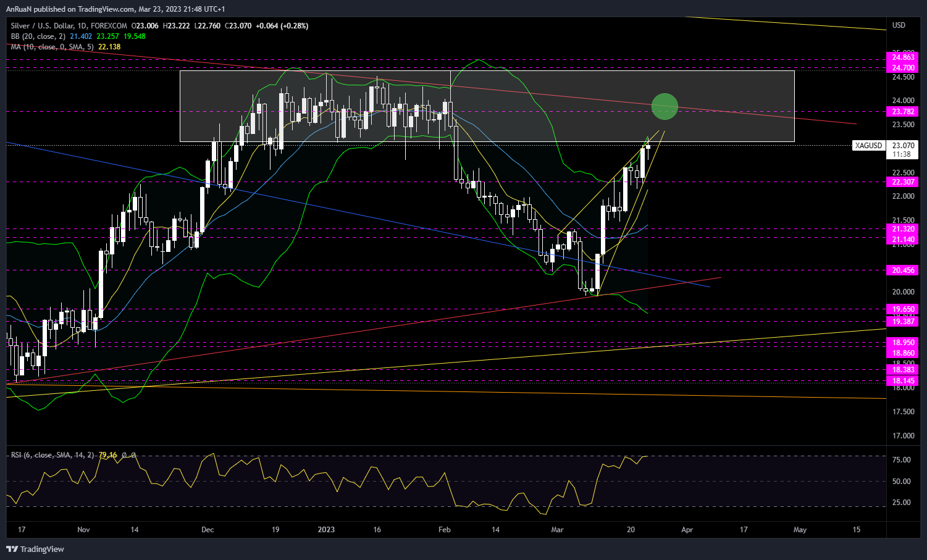Click the 24.700 price level label
The image size is (927, 560).
pos(904,68)
